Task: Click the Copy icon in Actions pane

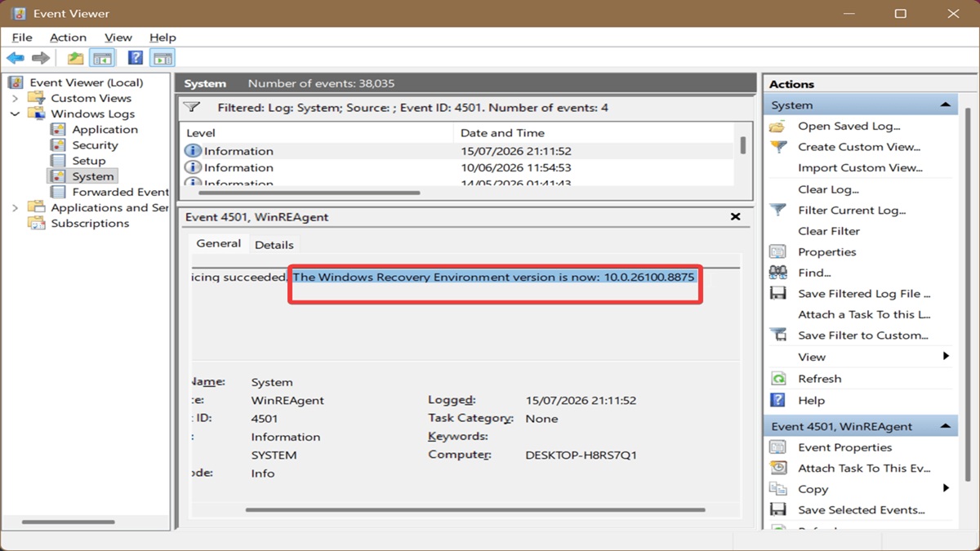Action: click(778, 489)
